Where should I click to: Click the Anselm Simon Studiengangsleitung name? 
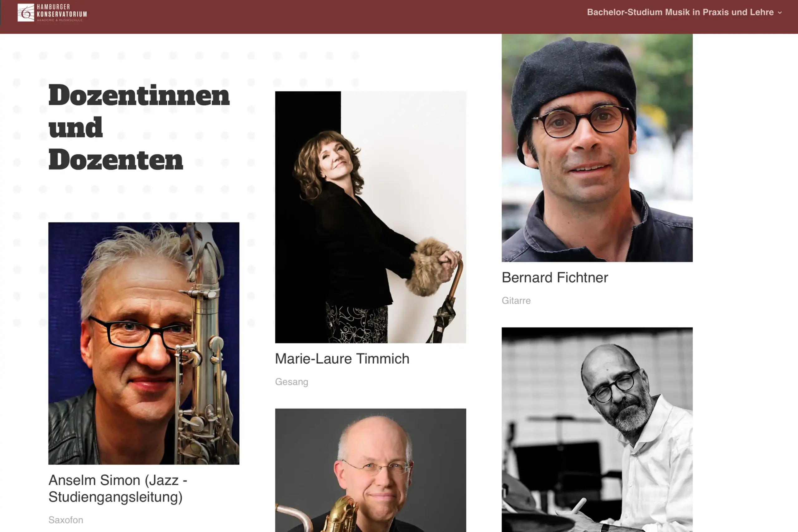[118, 488]
